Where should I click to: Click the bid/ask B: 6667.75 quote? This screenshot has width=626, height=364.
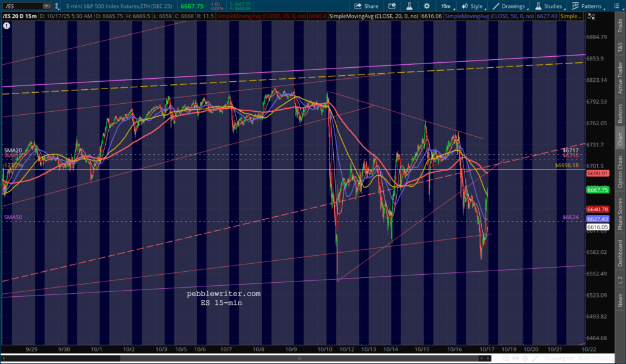(240, 4)
